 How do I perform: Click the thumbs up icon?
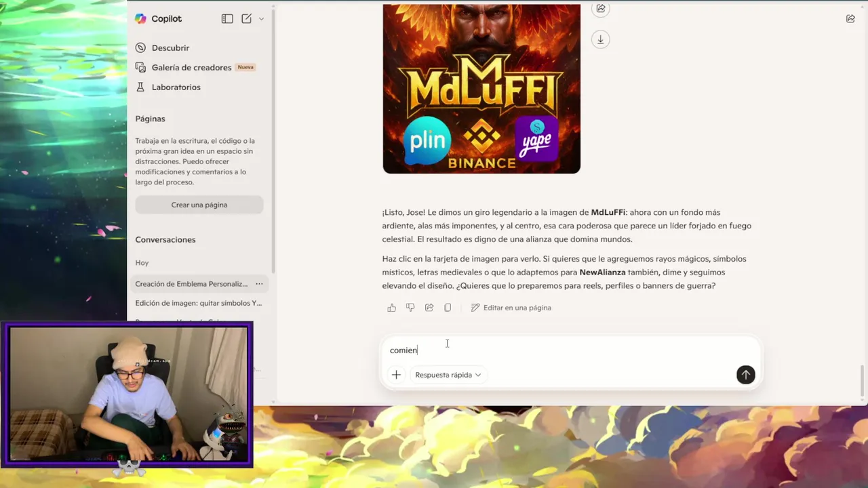click(392, 308)
